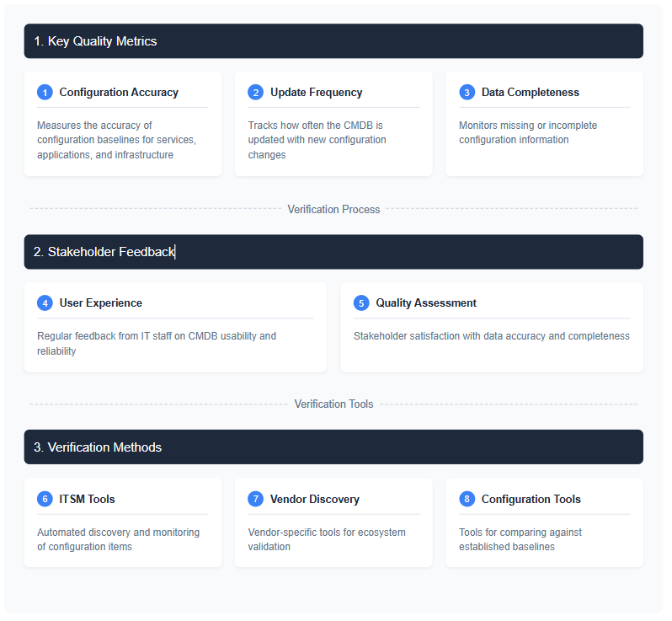Click the number 7 badge beside Vendor Discovery
Image resolution: width=672 pixels, height=621 pixels.
[x=255, y=500]
